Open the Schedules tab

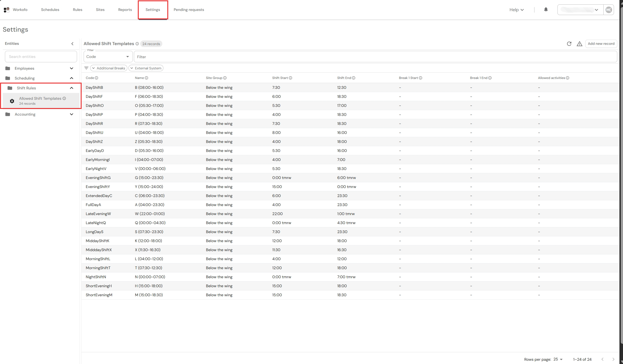click(x=50, y=10)
